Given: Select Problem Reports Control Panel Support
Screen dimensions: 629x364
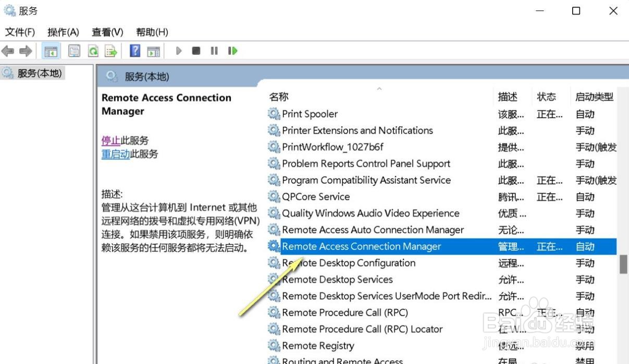Looking at the screenshot, I should [x=441, y=164].
